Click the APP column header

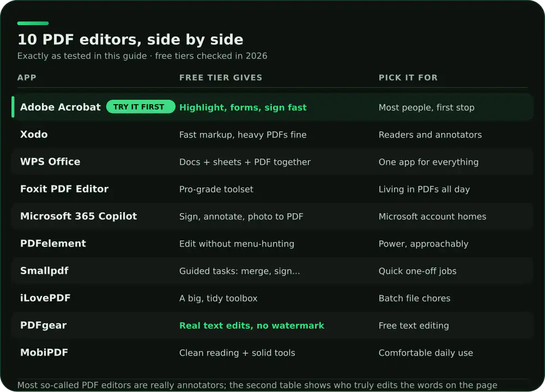[27, 77]
